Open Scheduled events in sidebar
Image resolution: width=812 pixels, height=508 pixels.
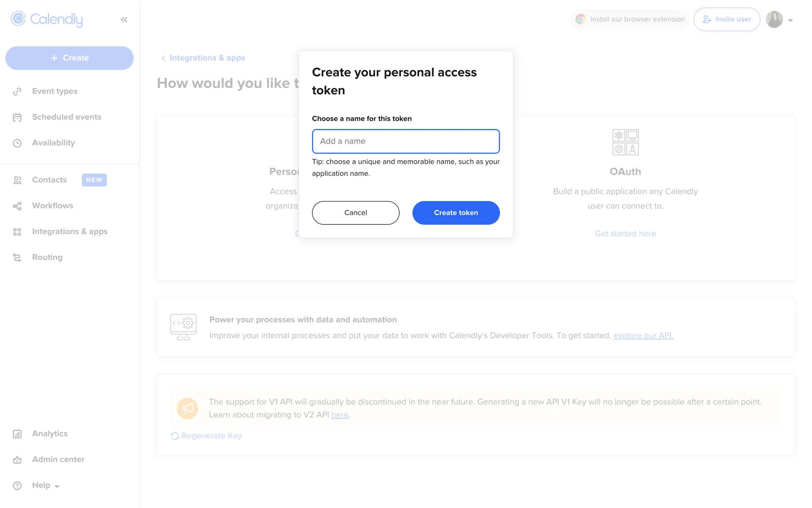coord(66,117)
